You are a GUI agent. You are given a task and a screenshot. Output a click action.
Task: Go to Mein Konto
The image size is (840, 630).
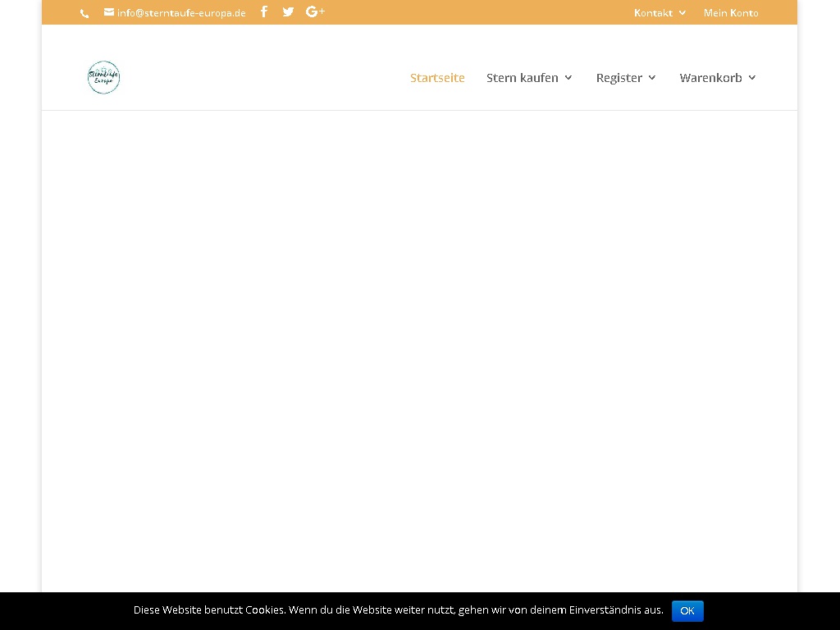tap(731, 12)
